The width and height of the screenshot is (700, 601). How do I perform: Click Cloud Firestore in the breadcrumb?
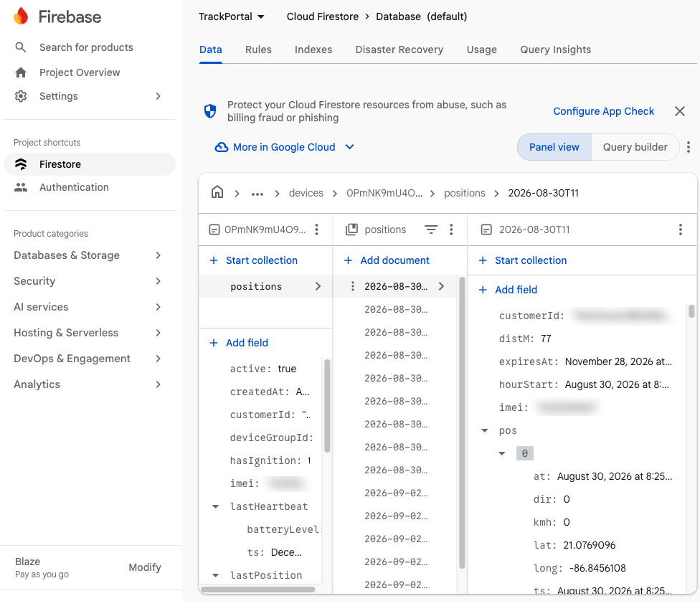click(322, 16)
